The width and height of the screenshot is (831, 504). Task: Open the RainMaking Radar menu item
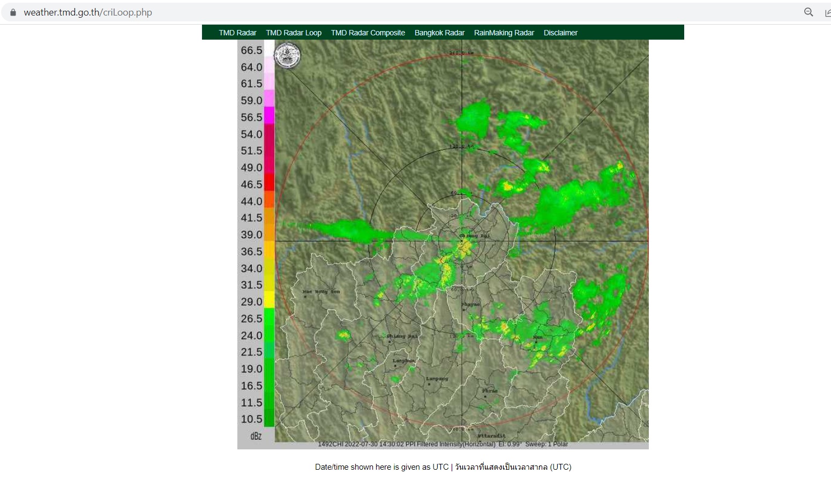(x=504, y=33)
